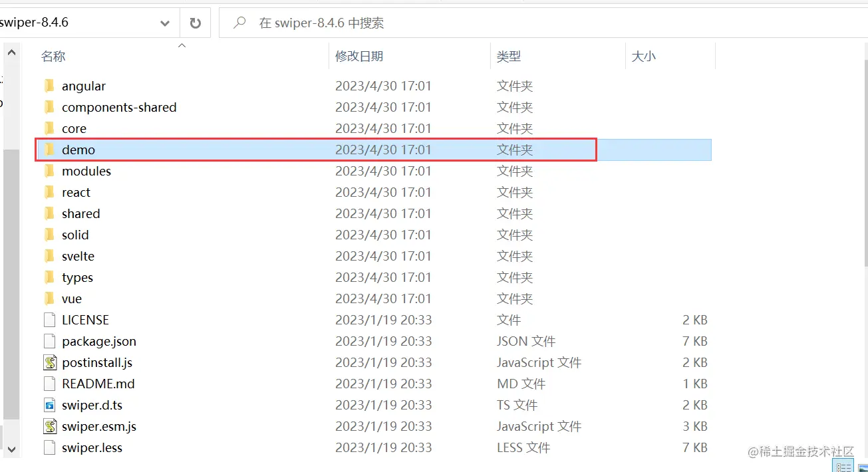Screen dimensions: 868x472
Task: Select the components-shared folder name
Action: point(119,108)
